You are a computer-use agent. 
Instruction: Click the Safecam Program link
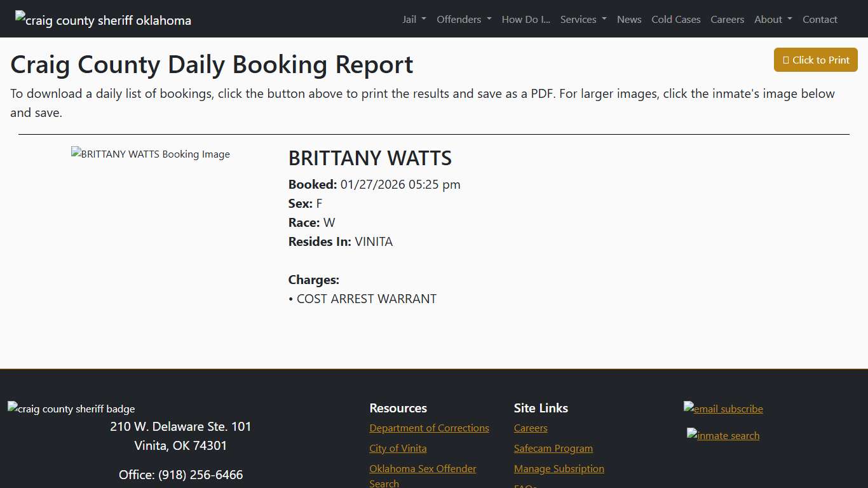(x=553, y=448)
